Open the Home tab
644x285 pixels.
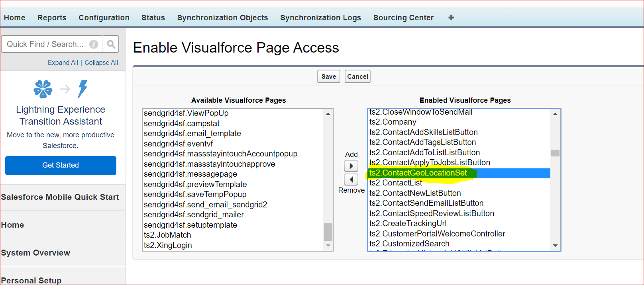pyautogui.click(x=14, y=18)
